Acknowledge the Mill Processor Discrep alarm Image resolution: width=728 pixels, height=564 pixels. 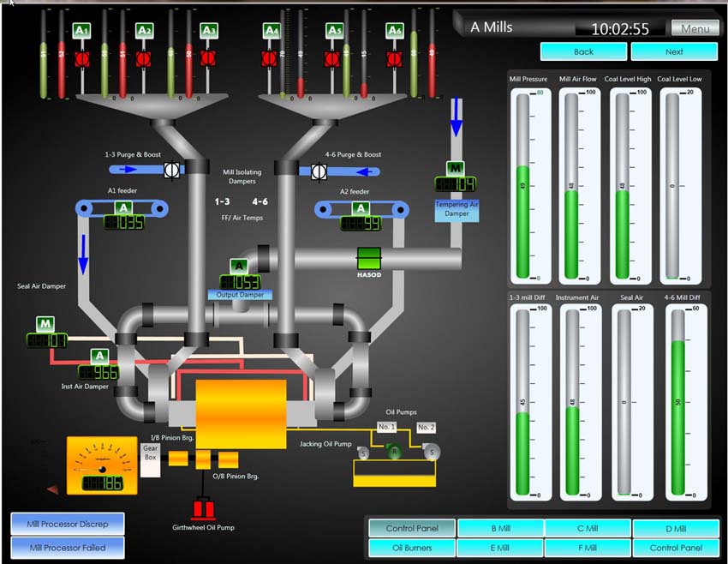(68, 524)
